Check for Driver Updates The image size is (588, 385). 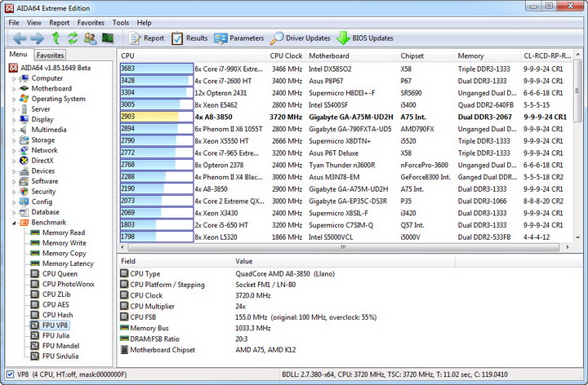point(301,38)
